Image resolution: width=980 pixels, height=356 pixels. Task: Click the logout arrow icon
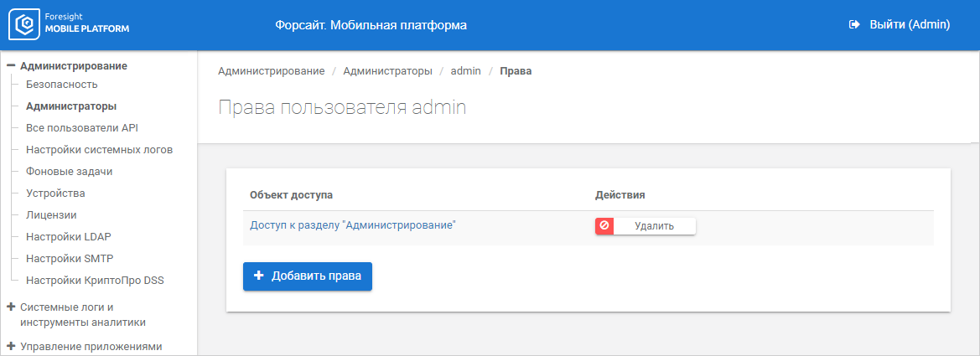point(854,25)
